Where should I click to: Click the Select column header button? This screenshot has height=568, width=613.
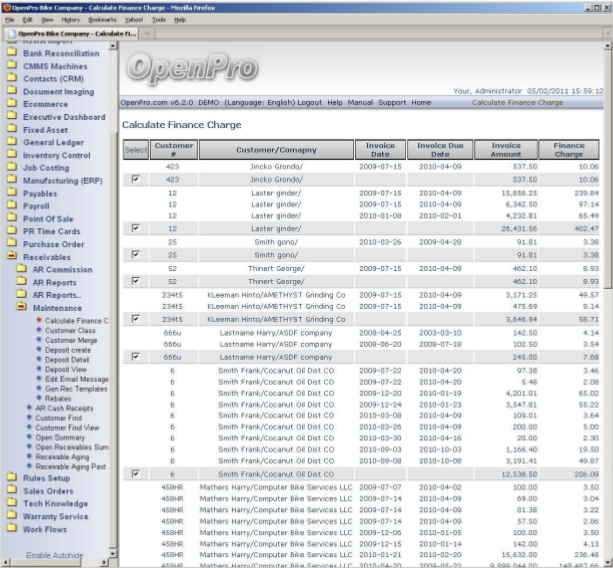click(x=135, y=150)
